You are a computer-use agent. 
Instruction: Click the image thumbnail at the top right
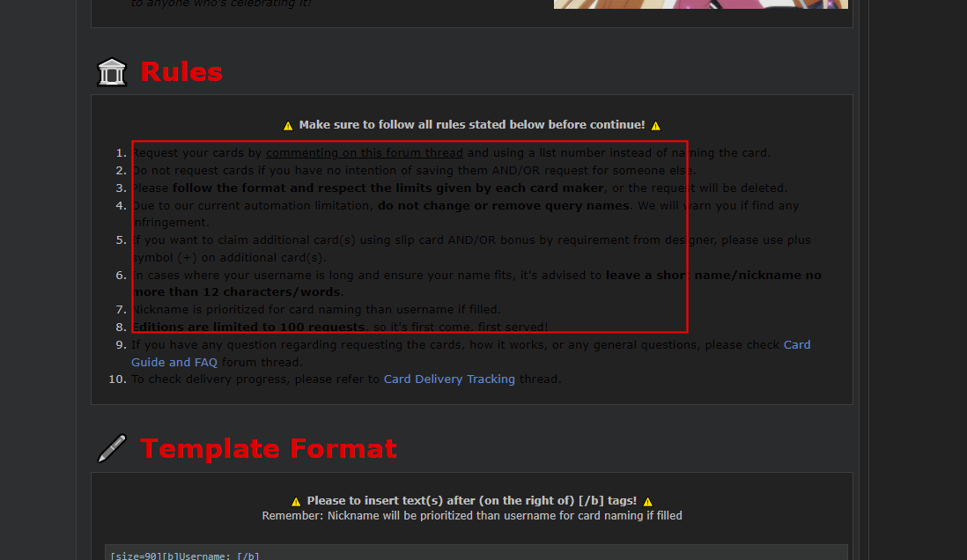pyautogui.click(x=700, y=4)
